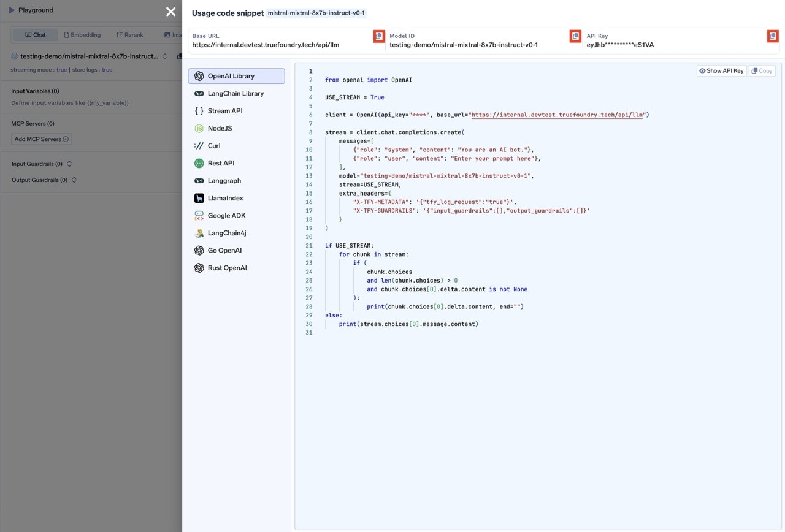Open the Langgraph snippet

coord(236,181)
